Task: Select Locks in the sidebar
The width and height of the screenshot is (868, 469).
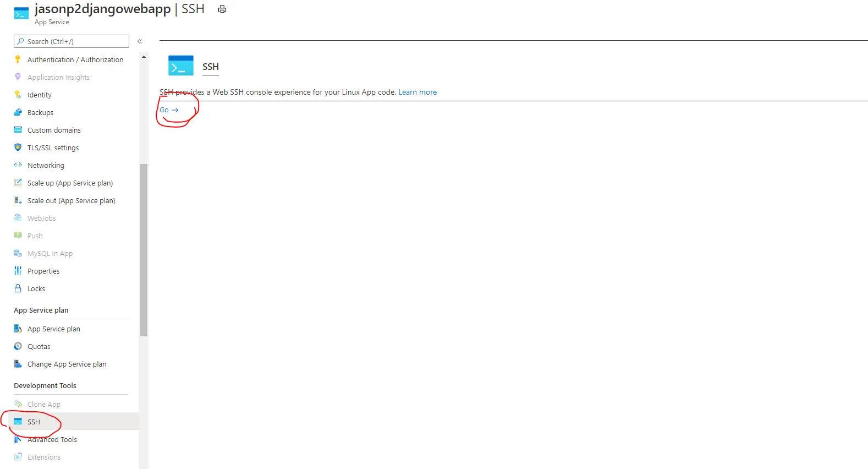Action: click(x=36, y=288)
